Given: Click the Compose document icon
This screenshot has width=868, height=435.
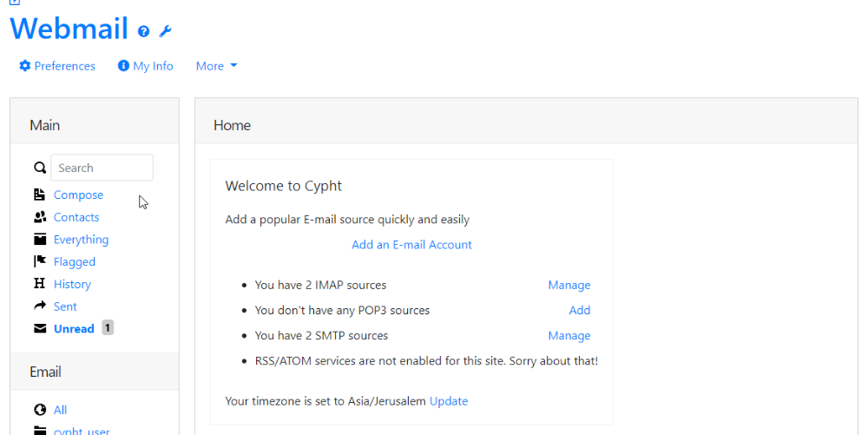Looking at the screenshot, I should pyautogui.click(x=39, y=194).
